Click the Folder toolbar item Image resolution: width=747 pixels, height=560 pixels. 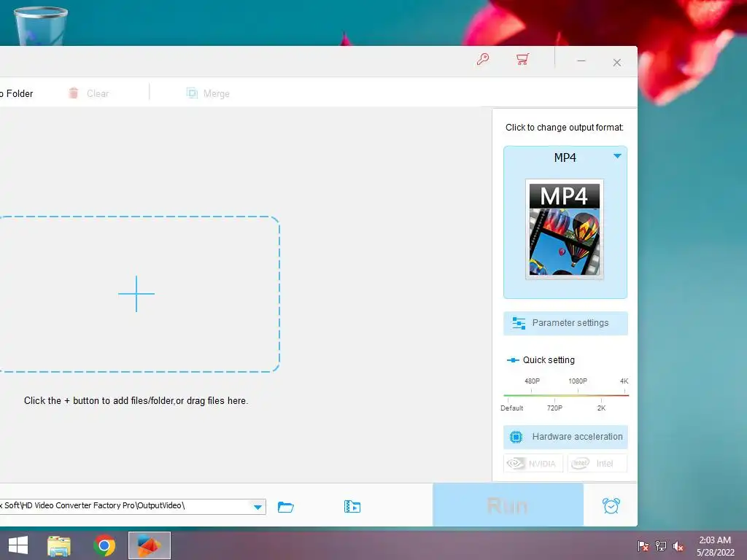17,93
